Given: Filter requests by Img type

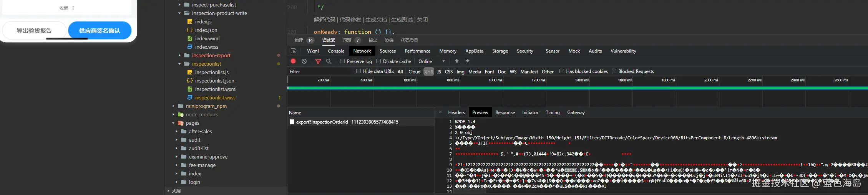Looking at the screenshot, I should point(460,72).
